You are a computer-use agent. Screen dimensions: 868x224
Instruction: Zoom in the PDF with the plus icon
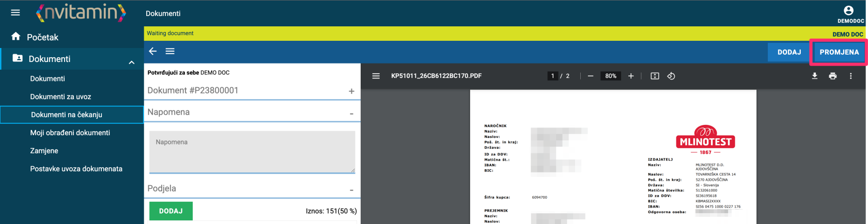(631, 76)
